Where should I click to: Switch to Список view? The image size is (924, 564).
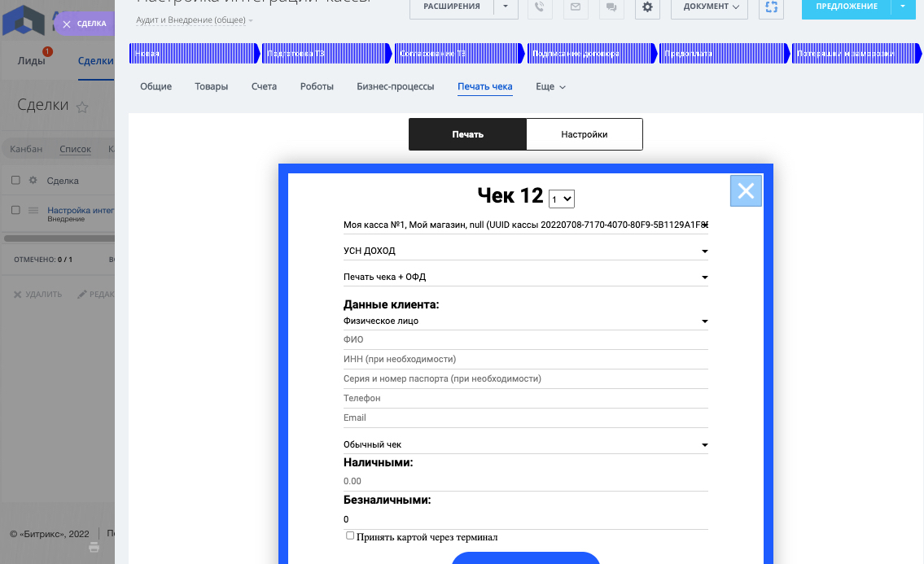tap(76, 149)
